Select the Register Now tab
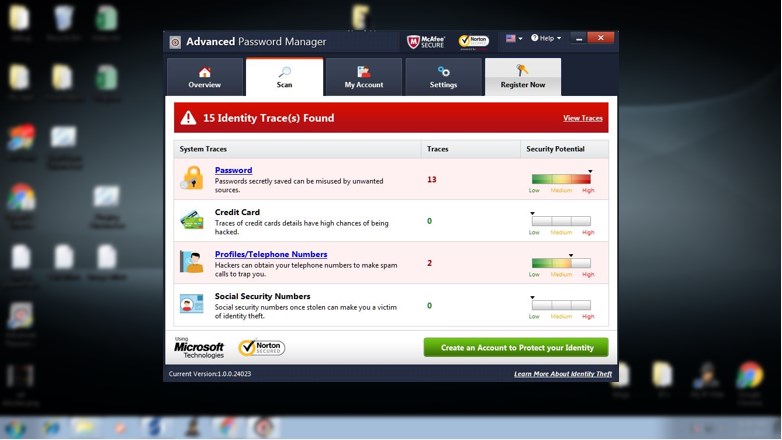 click(523, 77)
